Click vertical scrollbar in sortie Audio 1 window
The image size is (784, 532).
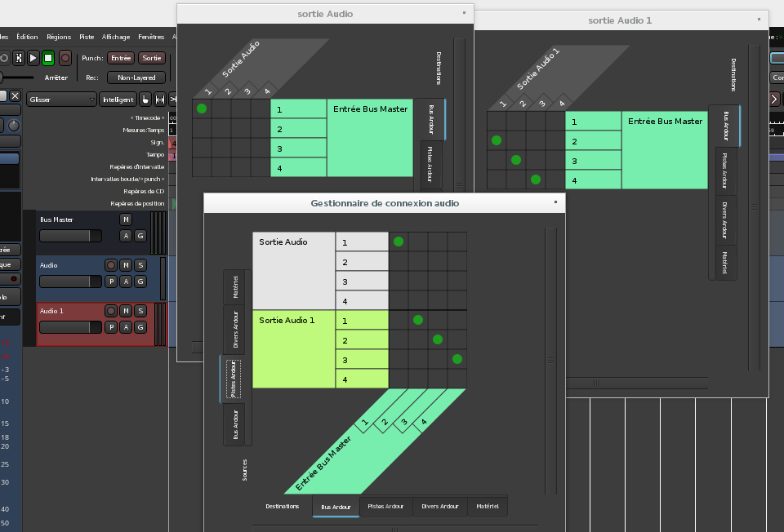click(x=754, y=207)
